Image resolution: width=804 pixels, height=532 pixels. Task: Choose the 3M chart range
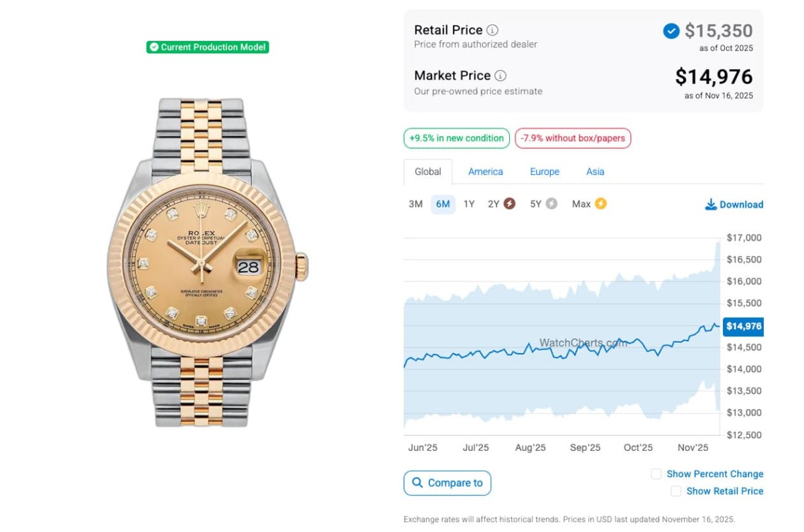[415, 204]
